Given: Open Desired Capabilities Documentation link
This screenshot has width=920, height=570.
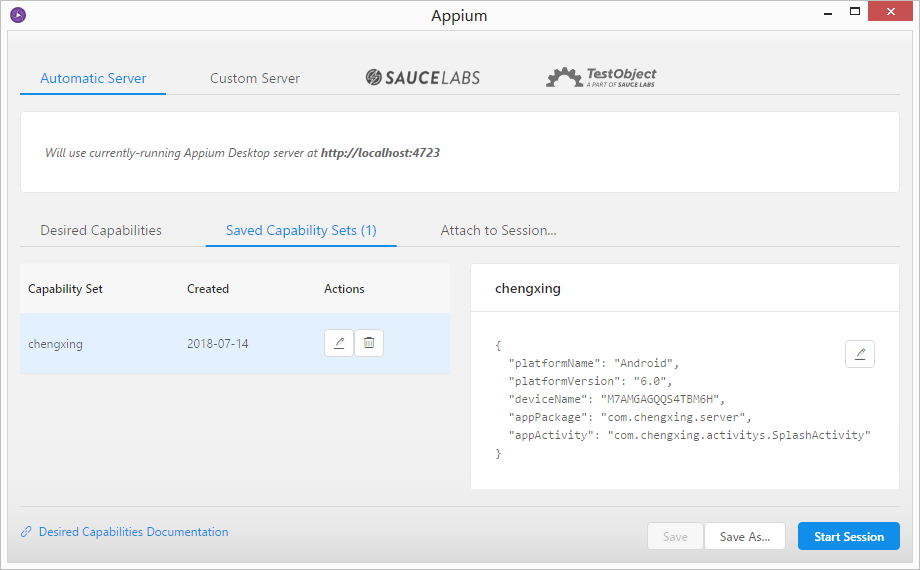Looking at the screenshot, I should 133,532.
